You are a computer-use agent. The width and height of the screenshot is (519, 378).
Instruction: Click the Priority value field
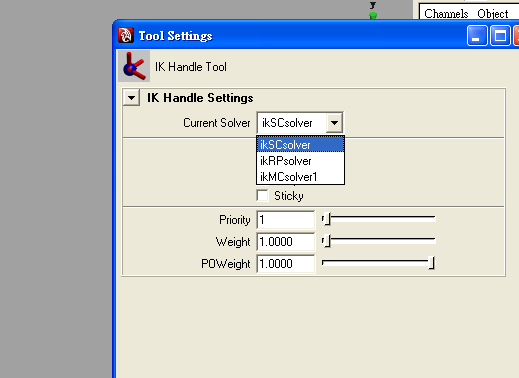point(286,220)
